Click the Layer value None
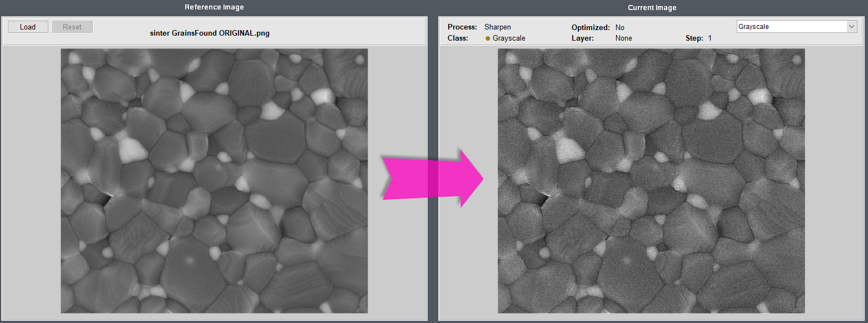Viewport: 868px width, 323px height. (623, 38)
